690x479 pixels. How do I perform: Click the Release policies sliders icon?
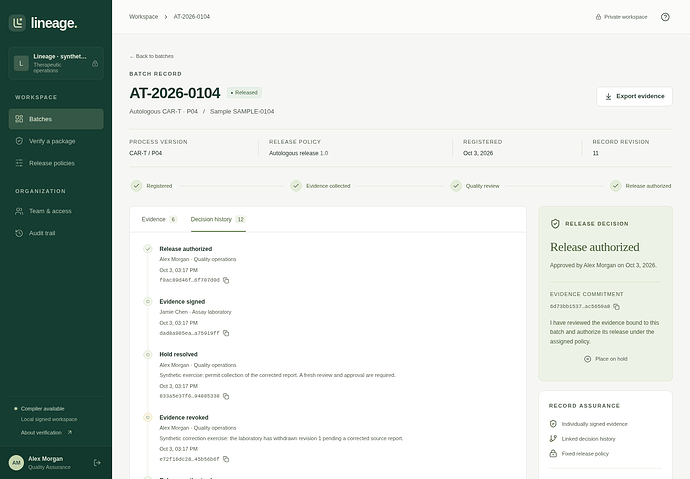click(x=19, y=163)
